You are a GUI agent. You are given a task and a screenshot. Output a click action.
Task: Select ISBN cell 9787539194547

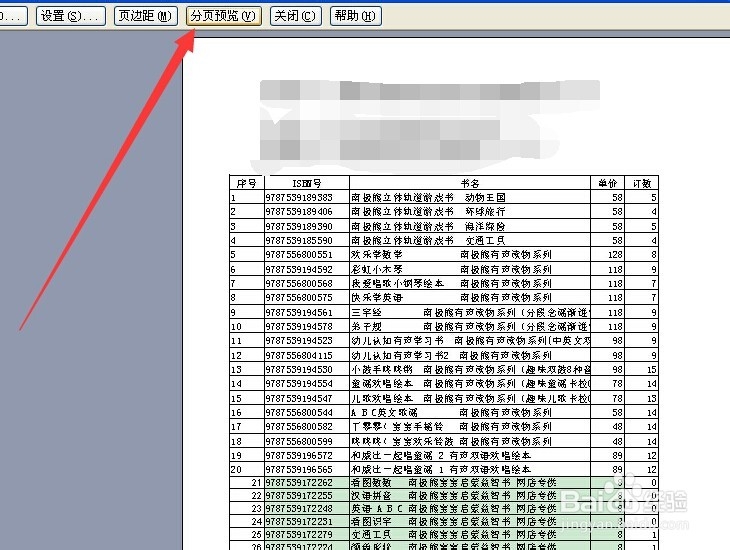click(x=307, y=398)
